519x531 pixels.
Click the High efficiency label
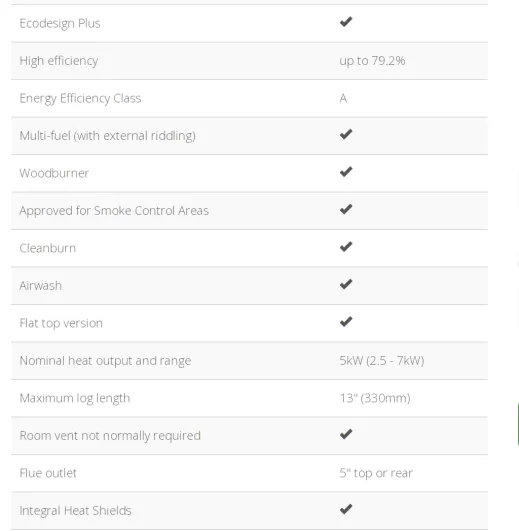[59, 61]
